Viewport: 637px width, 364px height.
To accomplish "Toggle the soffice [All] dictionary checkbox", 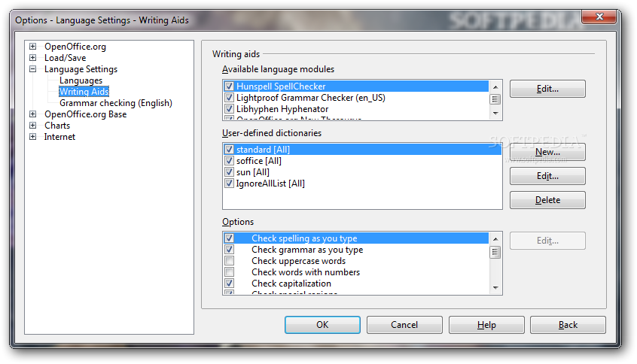I will pos(229,161).
